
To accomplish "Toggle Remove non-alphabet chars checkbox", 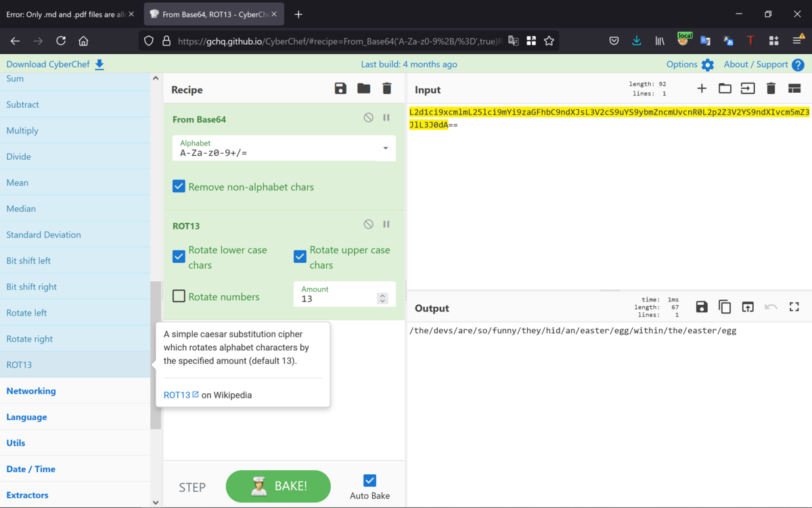I will tap(179, 186).
